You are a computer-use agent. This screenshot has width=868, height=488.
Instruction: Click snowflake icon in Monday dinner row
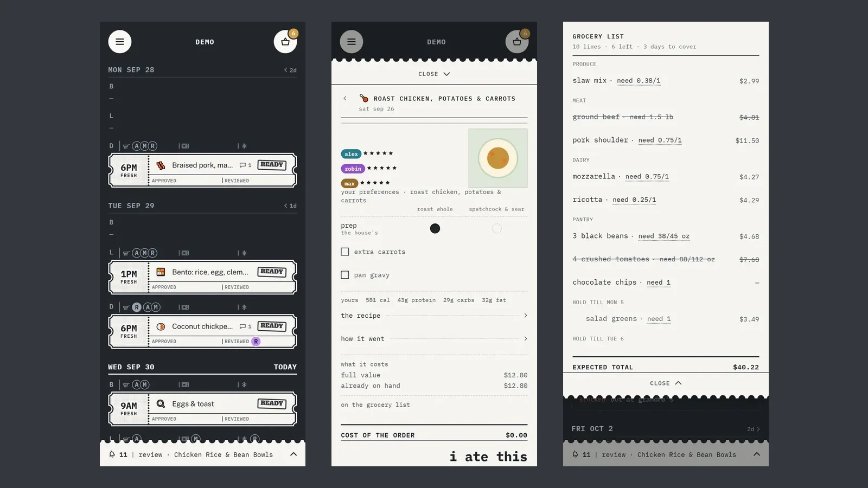(x=244, y=146)
